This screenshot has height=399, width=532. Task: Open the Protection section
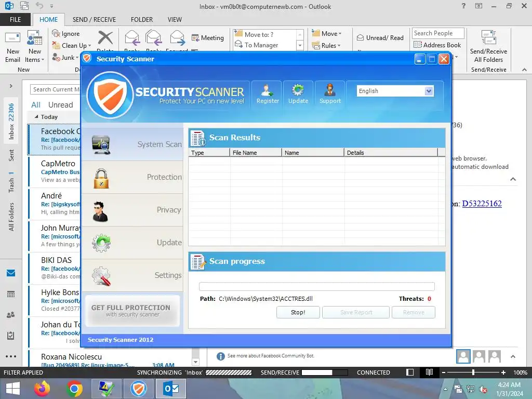(132, 177)
